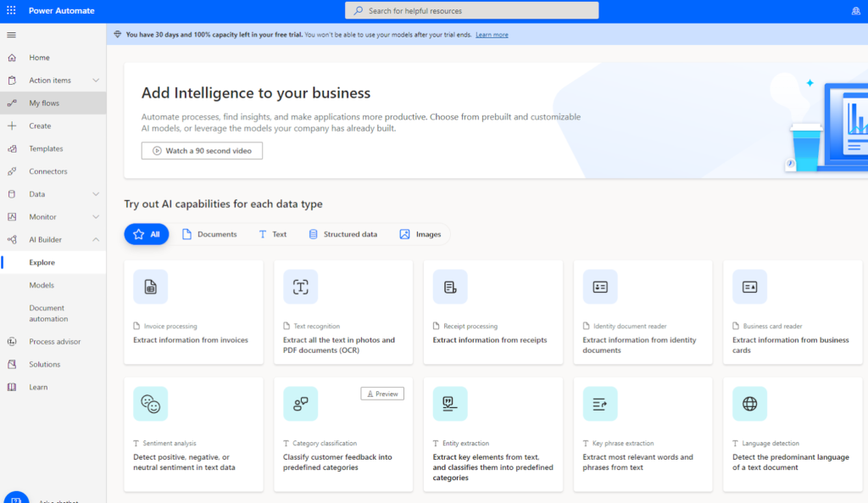Click the trial diamond icon in banner
The height and width of the screenshot is (503, 868).
click(117, 34)
